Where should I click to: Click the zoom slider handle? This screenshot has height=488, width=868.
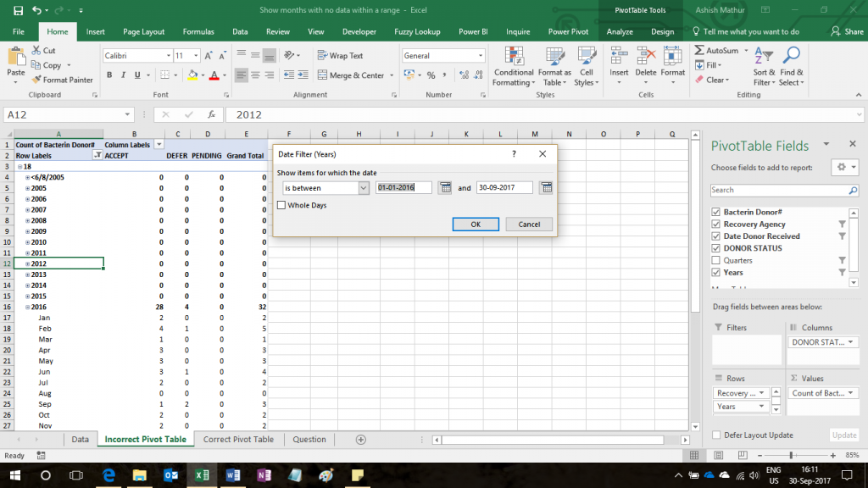[x=792, y=455]
